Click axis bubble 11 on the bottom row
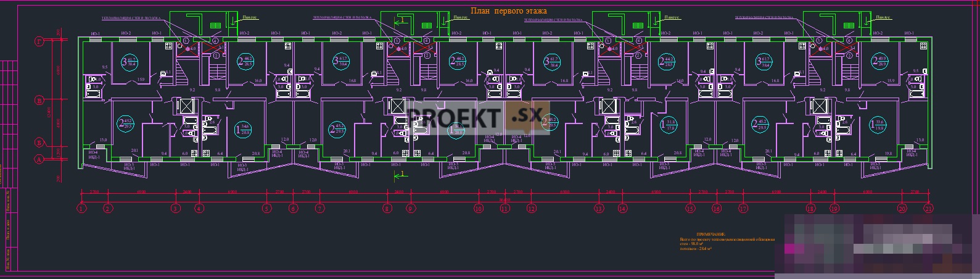Screen dimensions: 980x279 (505, 209)
